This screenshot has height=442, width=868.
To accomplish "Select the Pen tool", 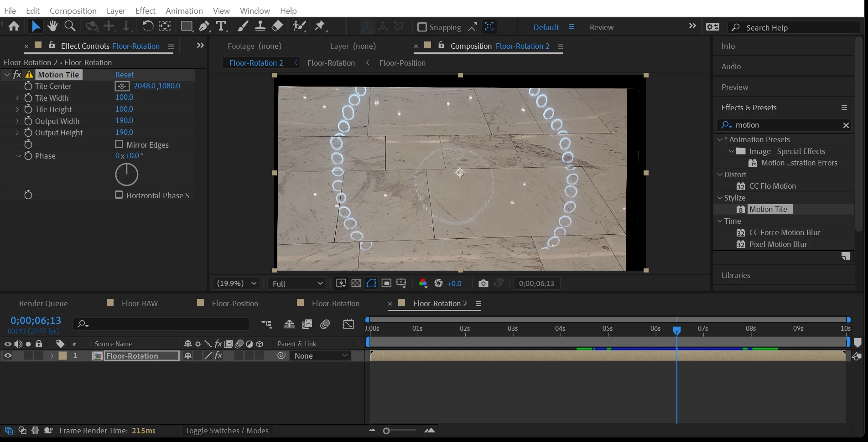I will [204, 26].
